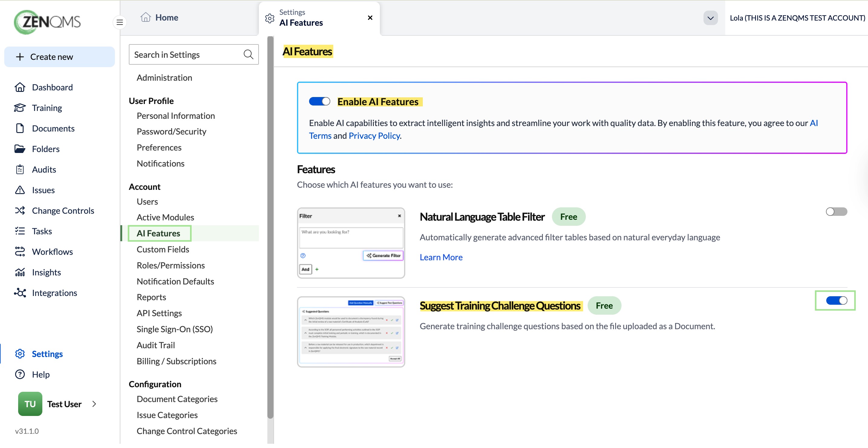This screenshot has width=868, height=448.
Task: Click the Insights chart icon
Action: [x=20, y=272]
